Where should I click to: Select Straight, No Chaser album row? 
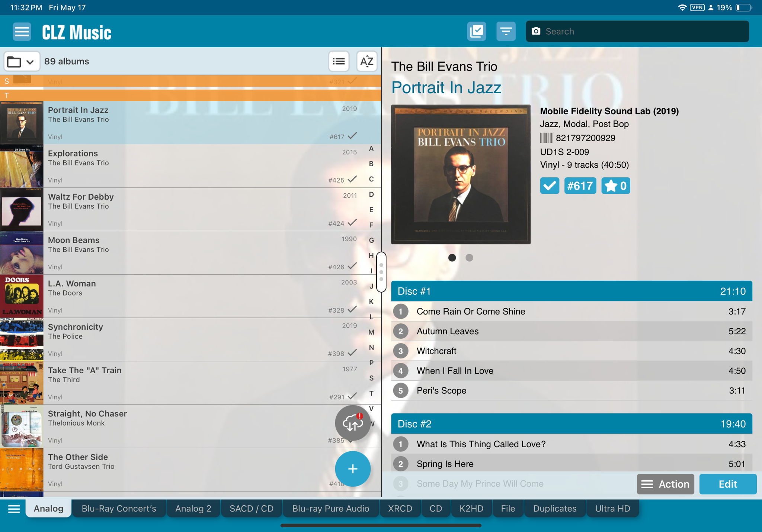click(x=190, y=426)
